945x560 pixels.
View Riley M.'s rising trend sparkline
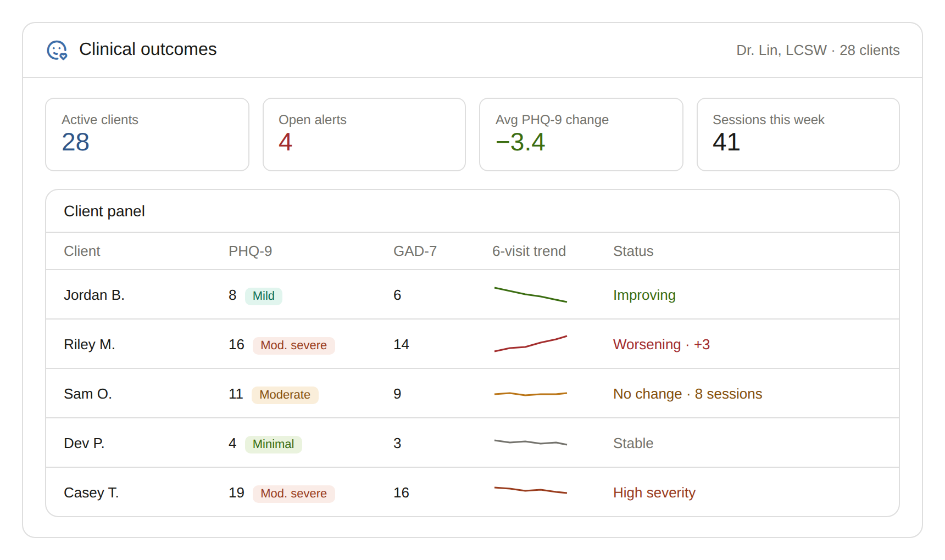pos(531,344)
